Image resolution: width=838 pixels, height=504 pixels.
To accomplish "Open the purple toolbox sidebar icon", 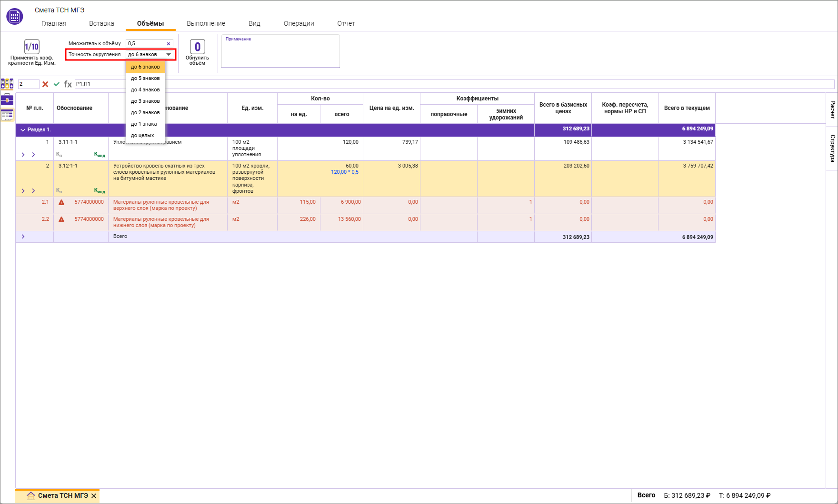I will 7,99.
